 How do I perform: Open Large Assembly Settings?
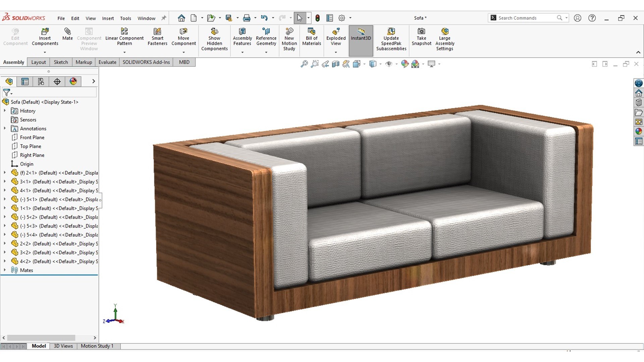[445, 39]
